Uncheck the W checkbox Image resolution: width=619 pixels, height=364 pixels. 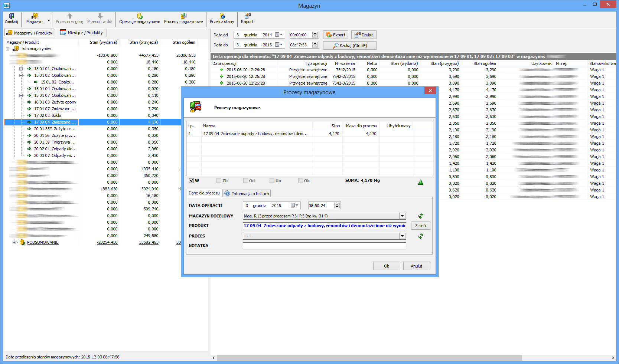pos(192,181)
